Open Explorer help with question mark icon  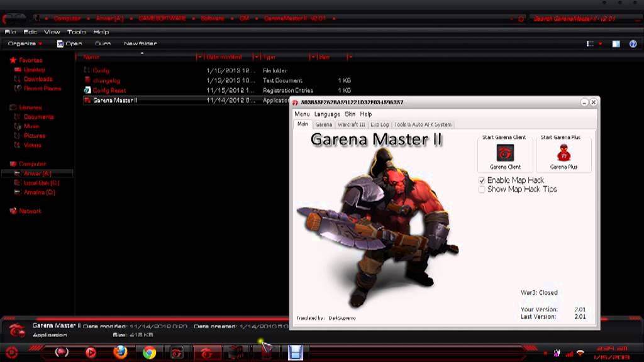coord(633,44)
